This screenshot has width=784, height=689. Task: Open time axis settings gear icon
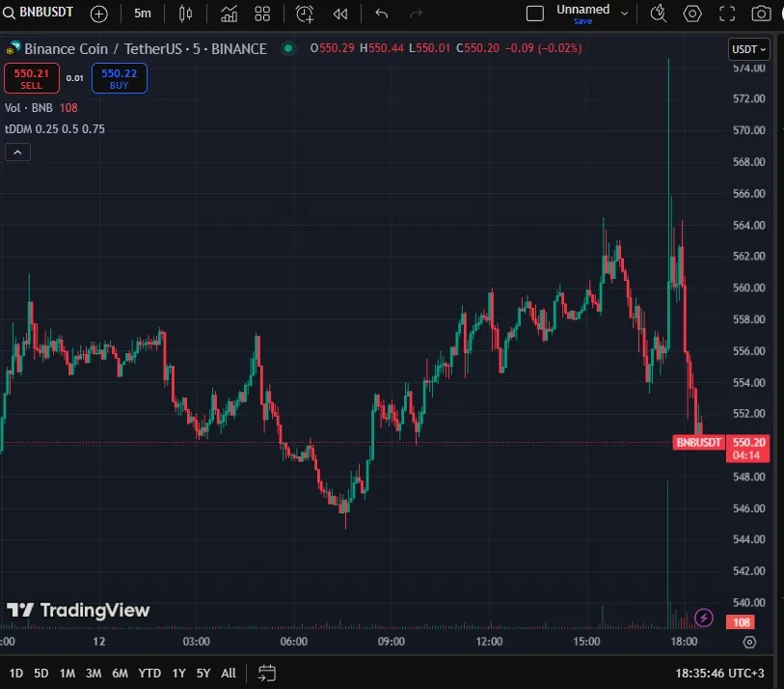click(749, 642)
